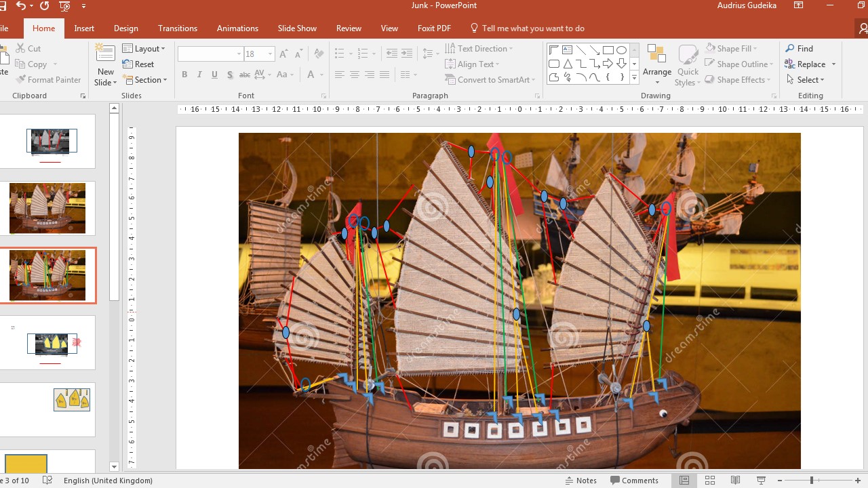868x488 pixels.
Task: Toggle Bold formatting
Action: (184, 75)
